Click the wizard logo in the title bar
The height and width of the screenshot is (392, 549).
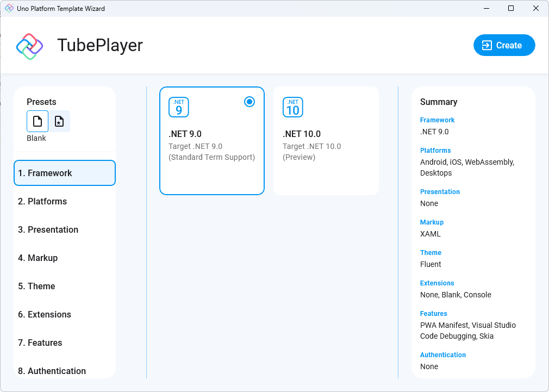coord(9,8)
